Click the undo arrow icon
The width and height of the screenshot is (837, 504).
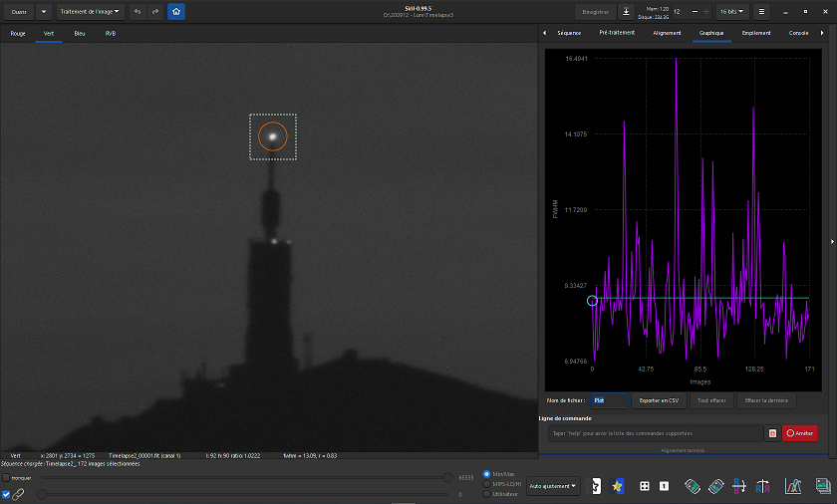coord(138,12)
